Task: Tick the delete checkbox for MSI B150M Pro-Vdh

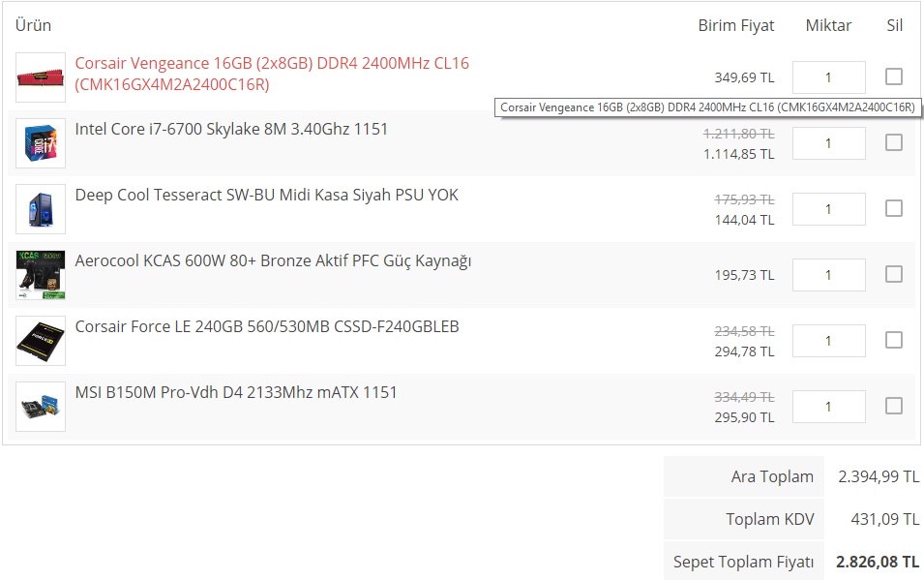Action: pos(894,406)
